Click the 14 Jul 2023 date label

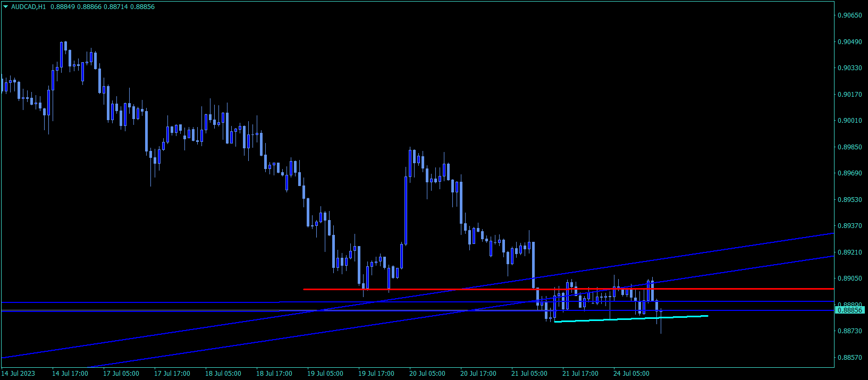[x=19, y=374]
